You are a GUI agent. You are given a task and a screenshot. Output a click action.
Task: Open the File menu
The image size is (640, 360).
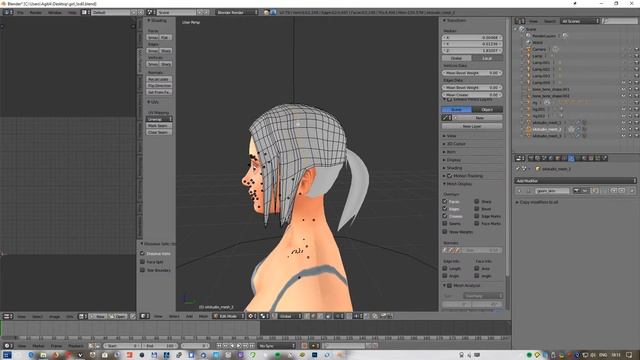click(x=20, y=13)
